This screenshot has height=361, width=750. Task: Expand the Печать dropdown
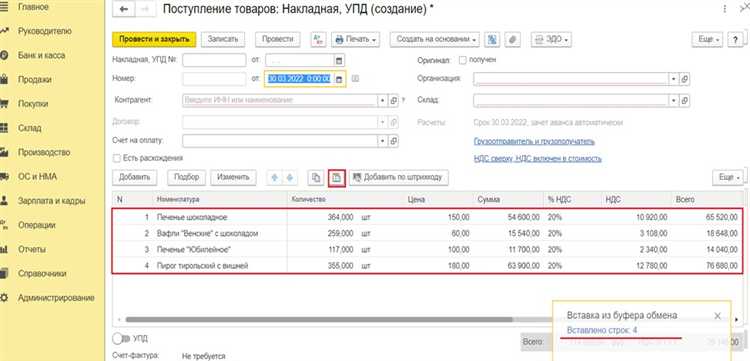355,40
